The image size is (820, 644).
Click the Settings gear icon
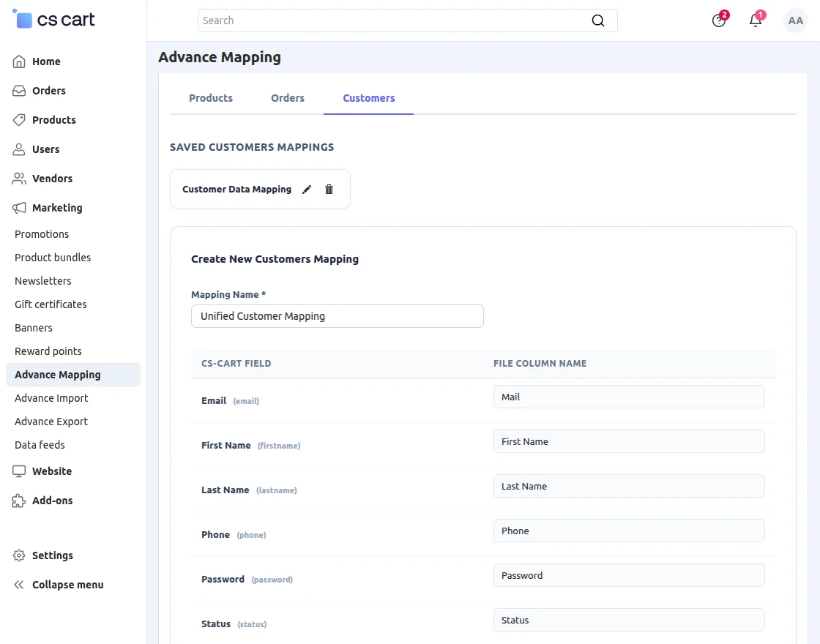click(x=19, y=555)
